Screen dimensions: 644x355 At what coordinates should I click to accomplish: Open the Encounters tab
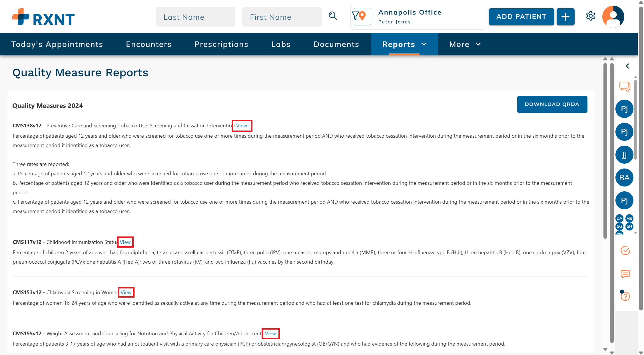click(149, 44)
